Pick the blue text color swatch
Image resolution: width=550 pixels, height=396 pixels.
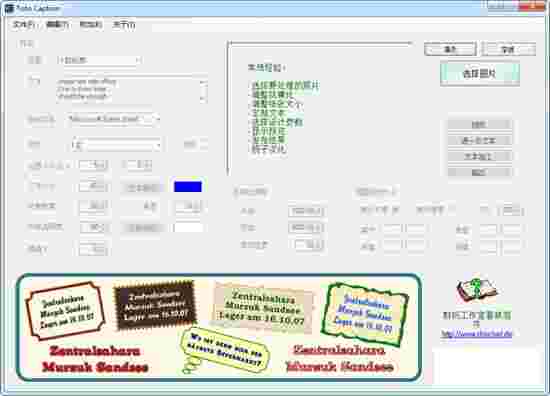[x=188, y=187]
